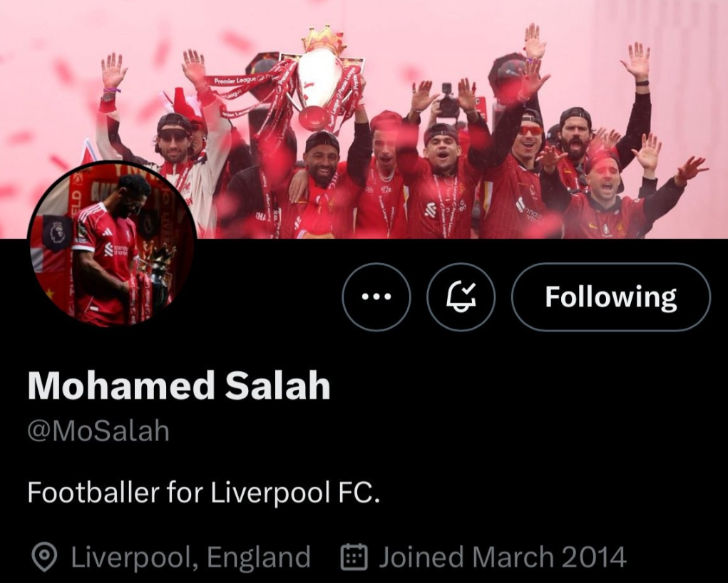
Task: Click the @MoSalah handle
Action: click(x=98, y=430)
